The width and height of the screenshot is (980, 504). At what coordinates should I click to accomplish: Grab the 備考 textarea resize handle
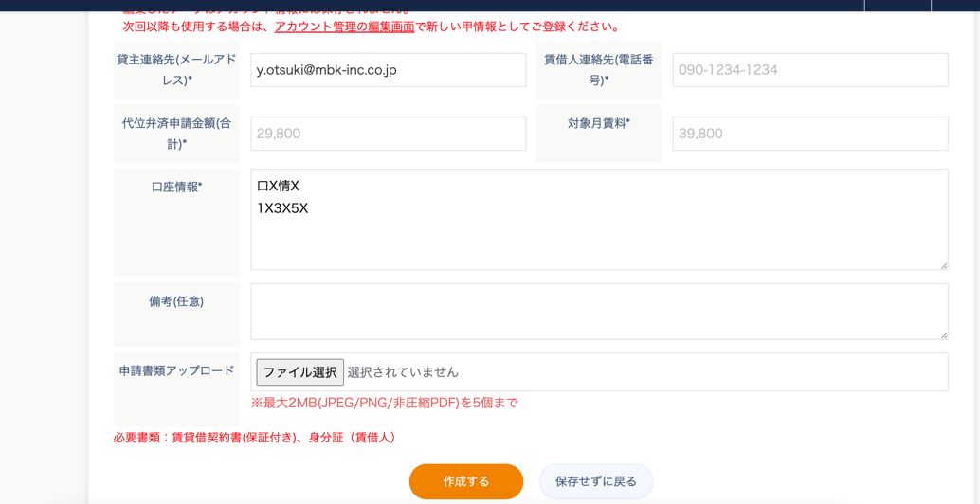pos(942,334)
